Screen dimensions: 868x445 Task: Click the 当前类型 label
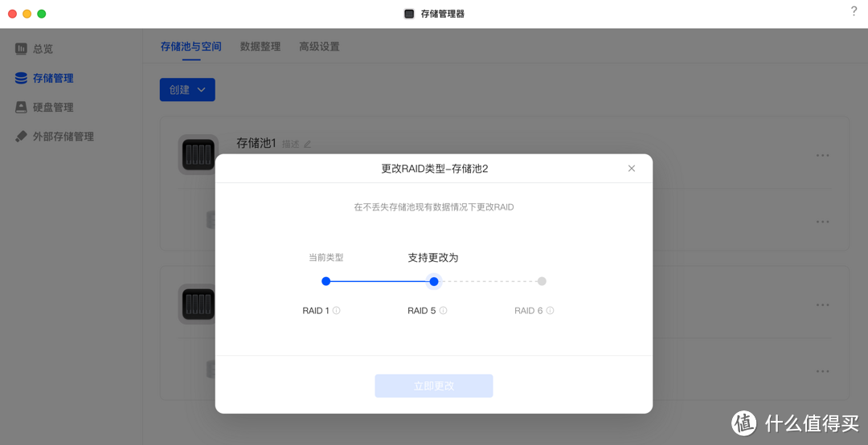(x=326, y=257)
